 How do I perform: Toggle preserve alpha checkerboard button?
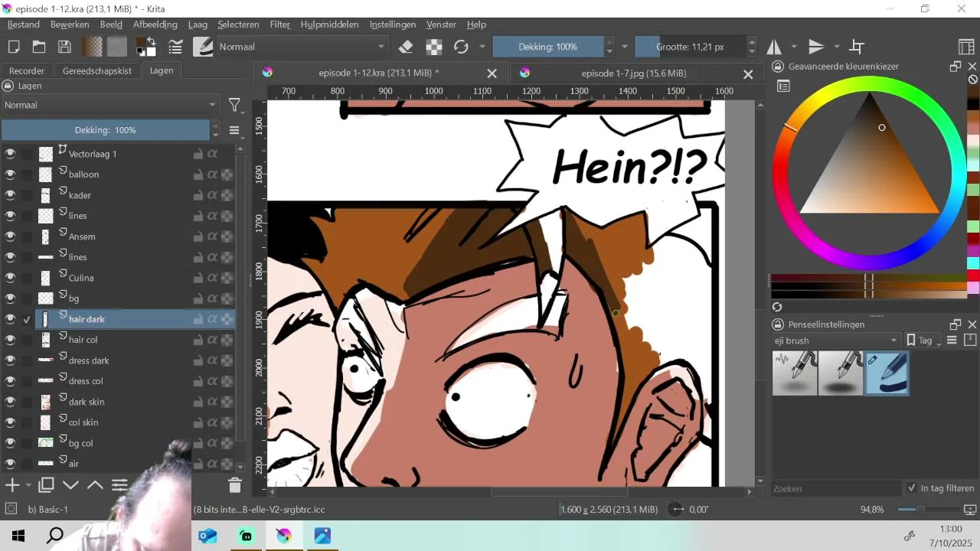click(434, 47)
